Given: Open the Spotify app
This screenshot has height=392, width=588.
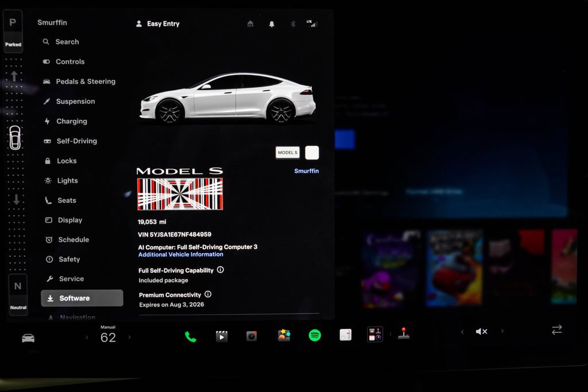Looking at the screenshot, I should pyautogui.click(x=315, y=335).
